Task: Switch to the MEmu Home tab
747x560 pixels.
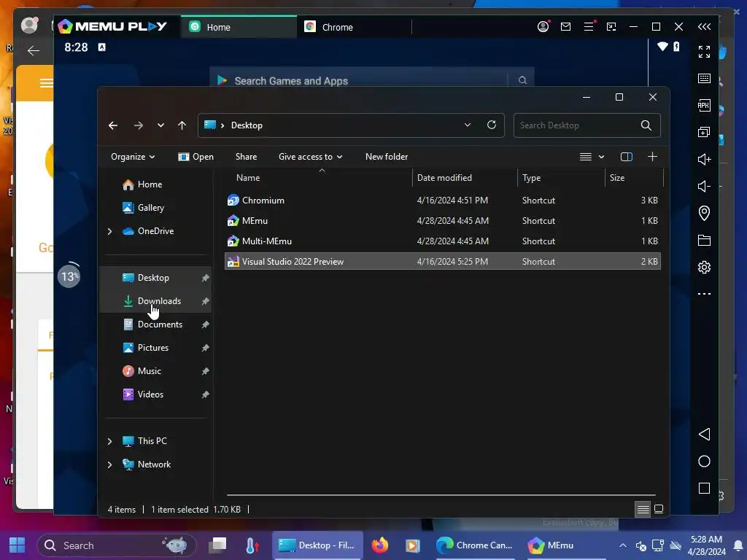Action: click(239, 27)
